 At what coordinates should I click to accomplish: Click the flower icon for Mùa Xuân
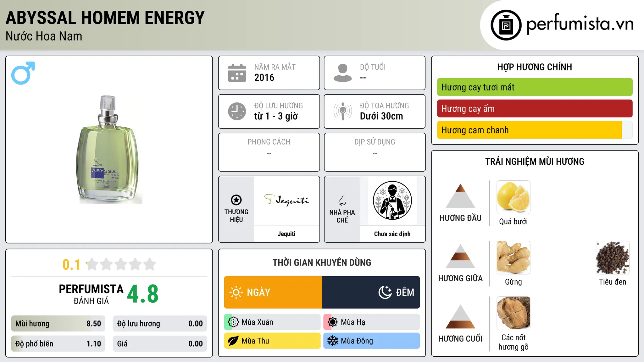click(x=233, y=322)
